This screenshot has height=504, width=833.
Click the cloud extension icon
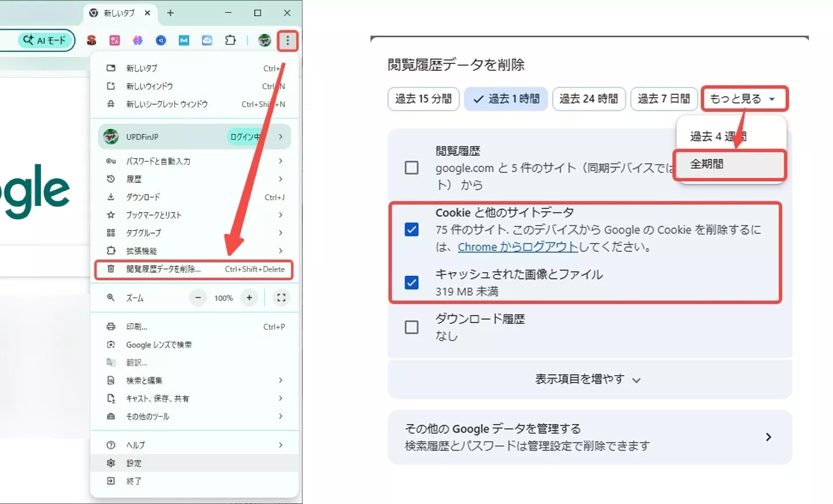[x=207, y=40]
